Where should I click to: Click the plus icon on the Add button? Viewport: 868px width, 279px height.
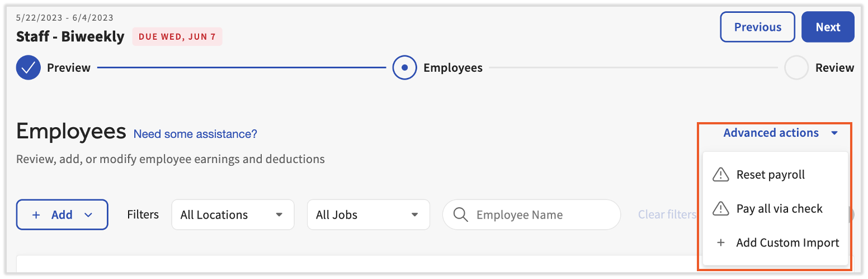point(36,215)
